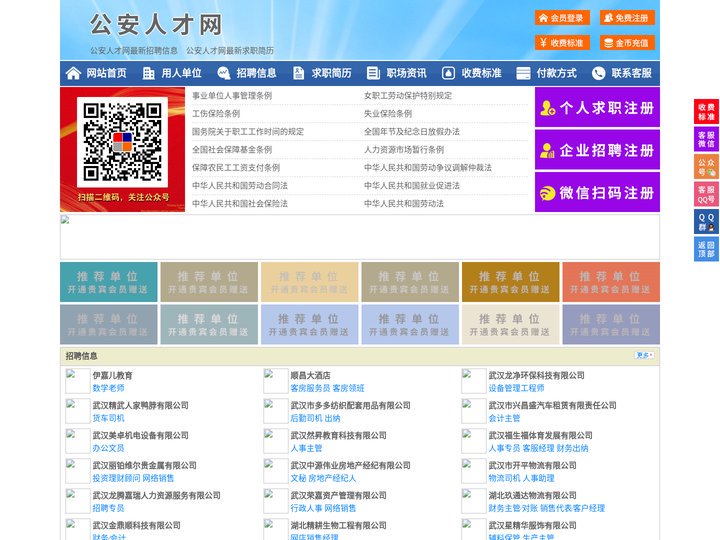Click the red 收费标准 sidebar icon
This screenshot has width=720, height=540.
[x=706, y=112]
